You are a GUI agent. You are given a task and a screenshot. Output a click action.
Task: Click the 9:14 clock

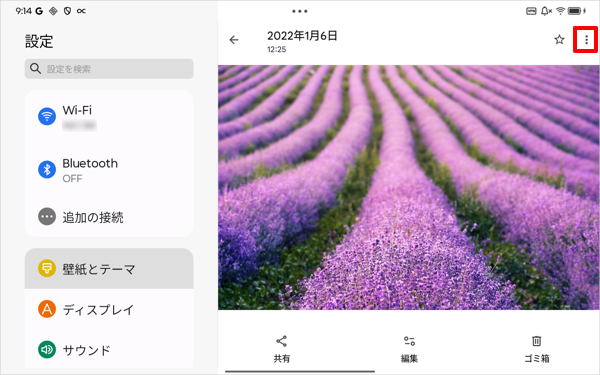[23, 11]
